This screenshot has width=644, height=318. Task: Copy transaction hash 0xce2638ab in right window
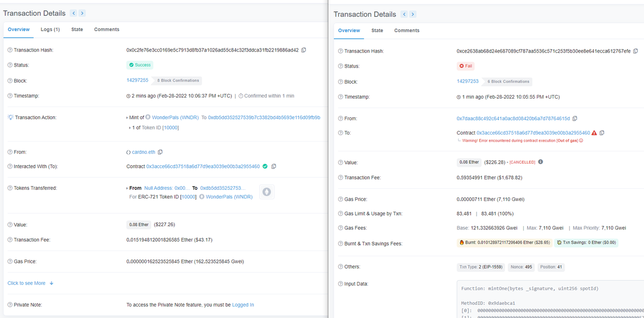[635, 51]
